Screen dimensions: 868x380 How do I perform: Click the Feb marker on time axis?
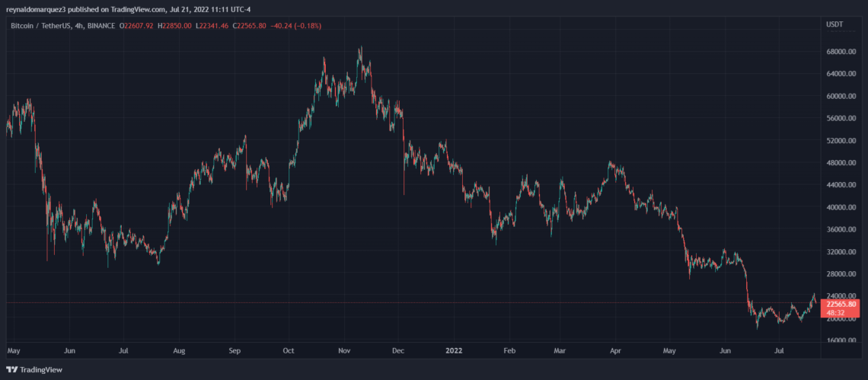pyautogui.click(x=509, y=352)
